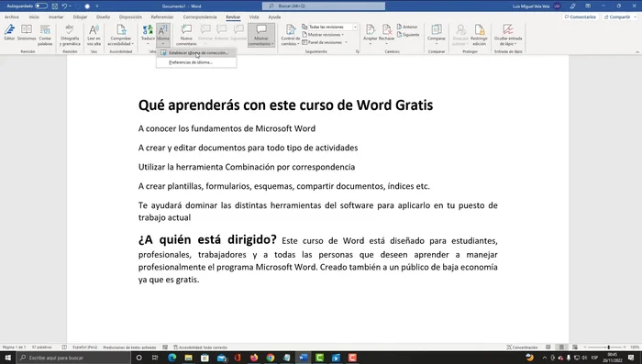This screenshot has height=364, width=642.
Task: Click the Comentarios button
Action: [x=581, y=17]
